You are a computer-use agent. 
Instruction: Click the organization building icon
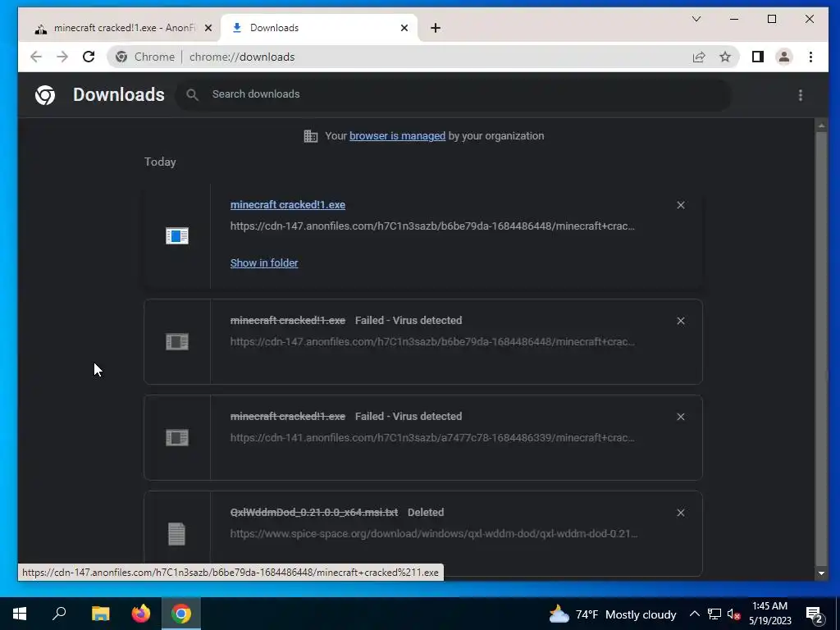311,136
